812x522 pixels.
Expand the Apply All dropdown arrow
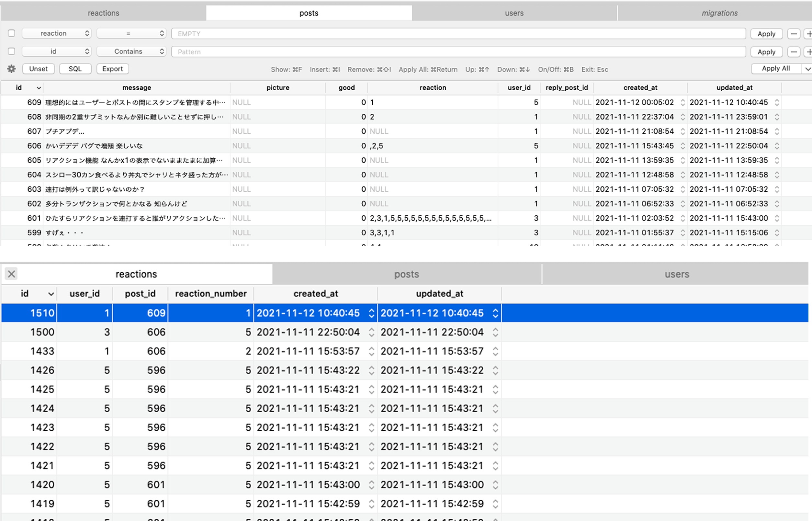click(807, 69)
